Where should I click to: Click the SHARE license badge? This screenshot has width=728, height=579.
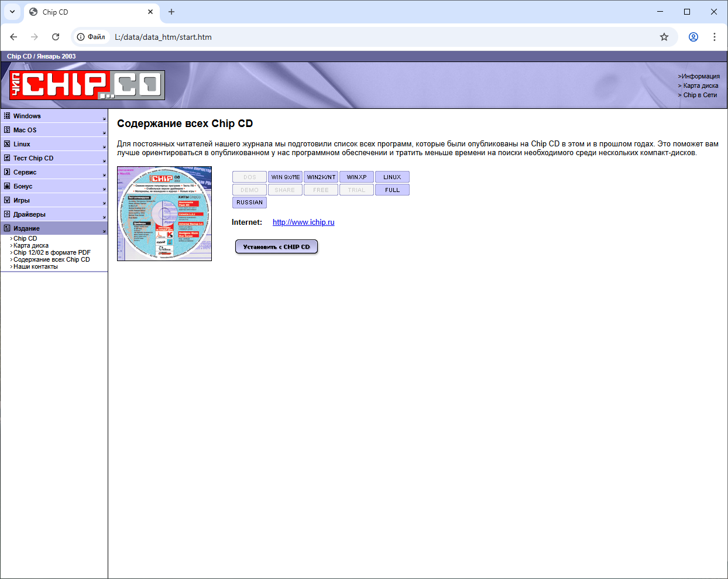click(286, 190)
